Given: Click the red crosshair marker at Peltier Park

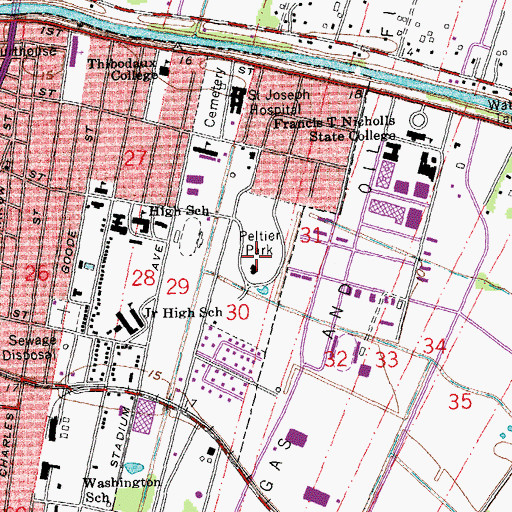Looking at the screenshot, I should click(256, 256).
